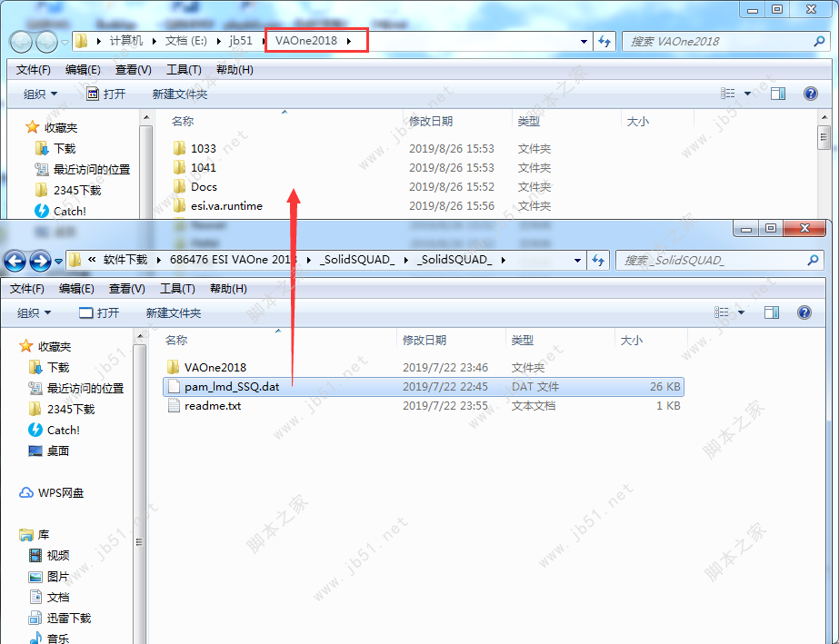Open 2345下载 in VAOne2018 window sidebar
The image size is (839, 644).
tap(67, 191)
